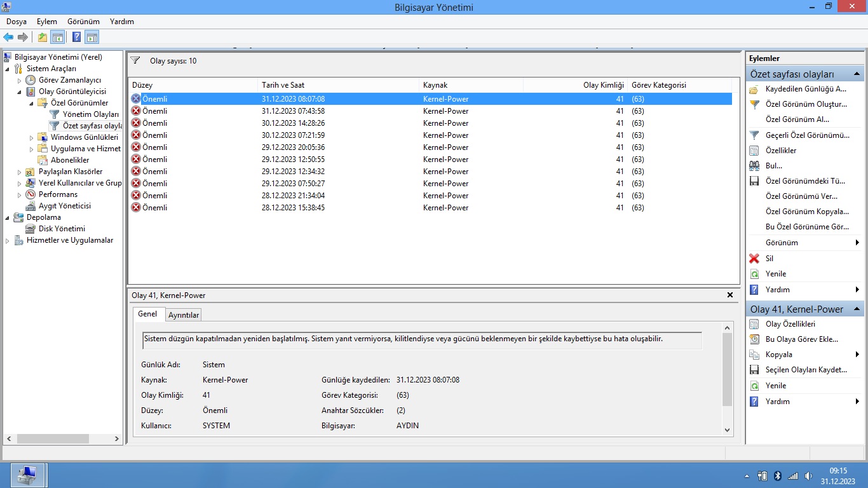Click the tree pane horizontal scrollbar thumb
Image resolution: width=868 pixels, height=488 pixels.
(53, 439)
